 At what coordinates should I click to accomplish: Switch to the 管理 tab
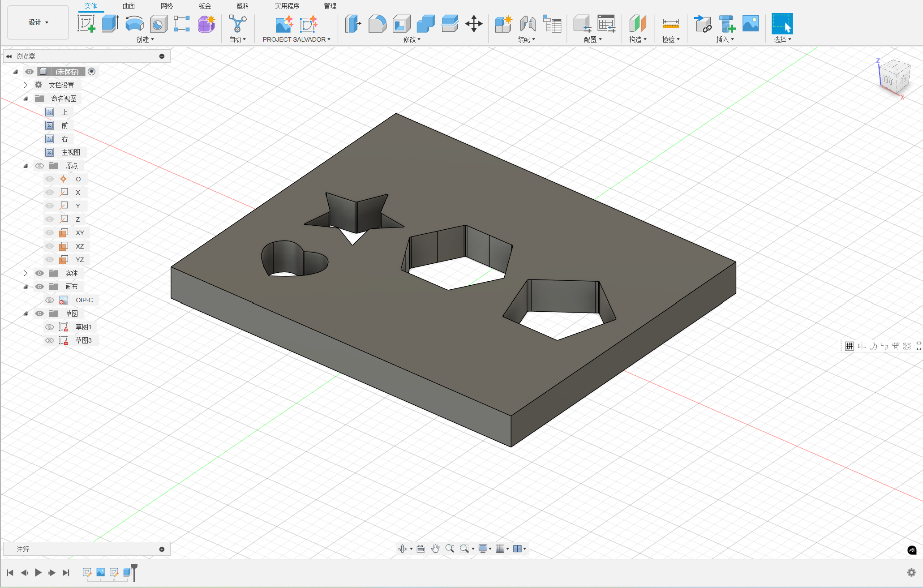(x=330, y=6)
